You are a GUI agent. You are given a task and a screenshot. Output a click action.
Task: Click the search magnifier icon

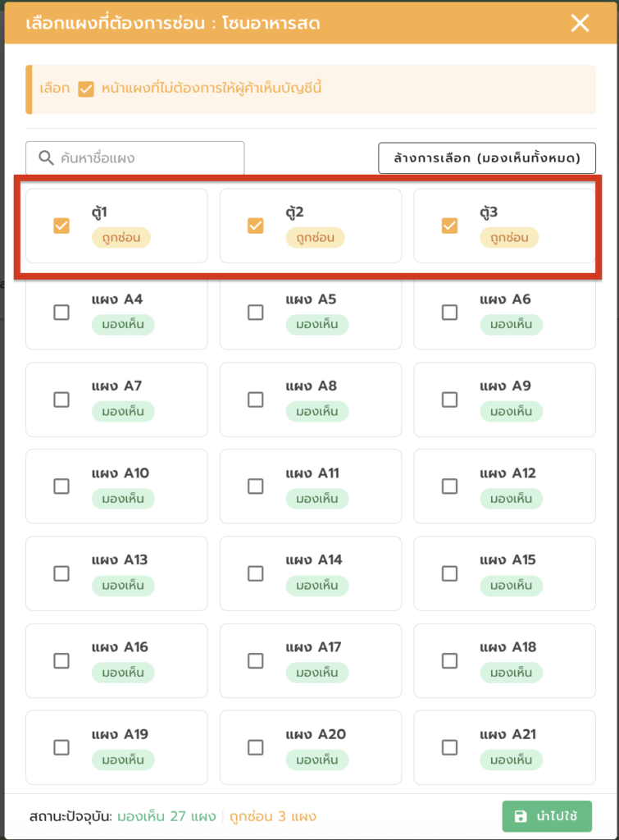(46, 158)
